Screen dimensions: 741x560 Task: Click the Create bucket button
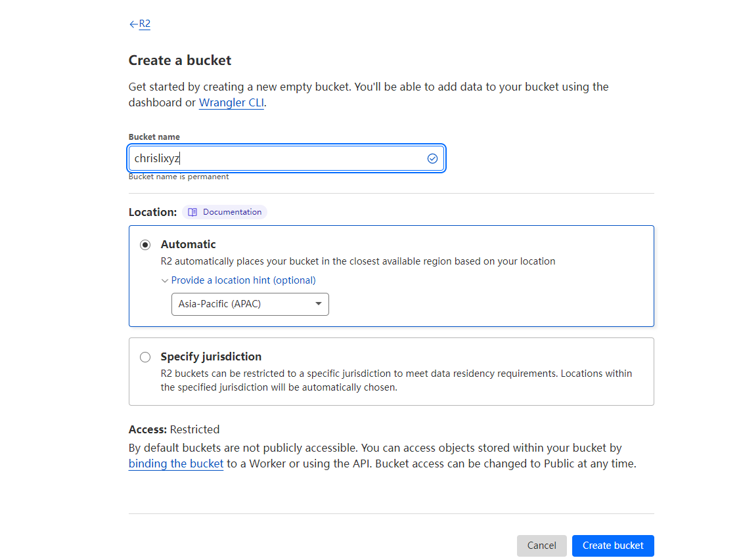pos(612,546)
